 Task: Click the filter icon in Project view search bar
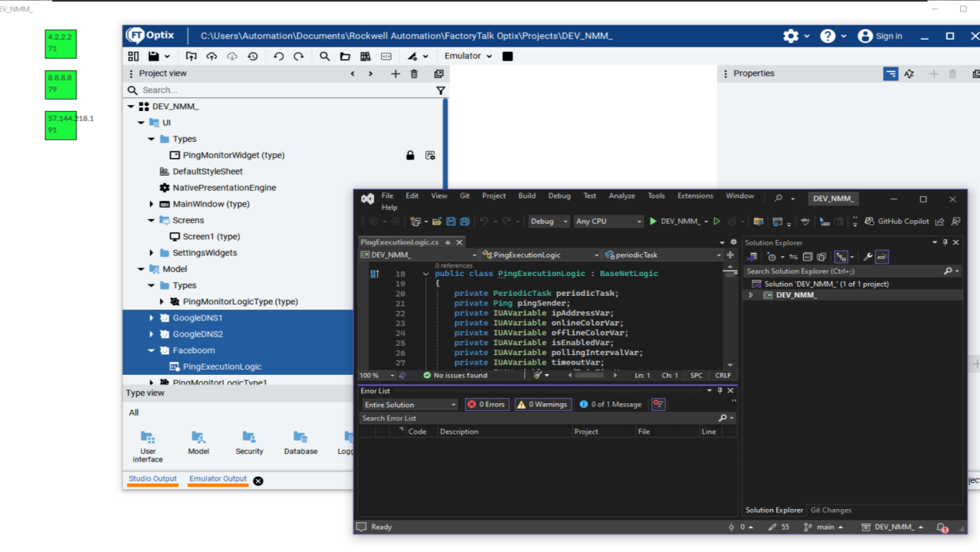click(x=441, y=90)
